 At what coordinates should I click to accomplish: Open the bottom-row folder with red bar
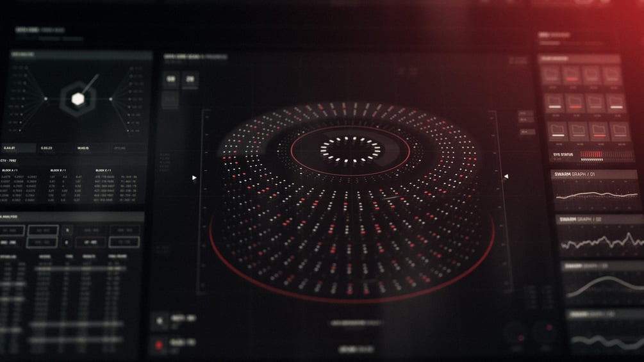599,131
